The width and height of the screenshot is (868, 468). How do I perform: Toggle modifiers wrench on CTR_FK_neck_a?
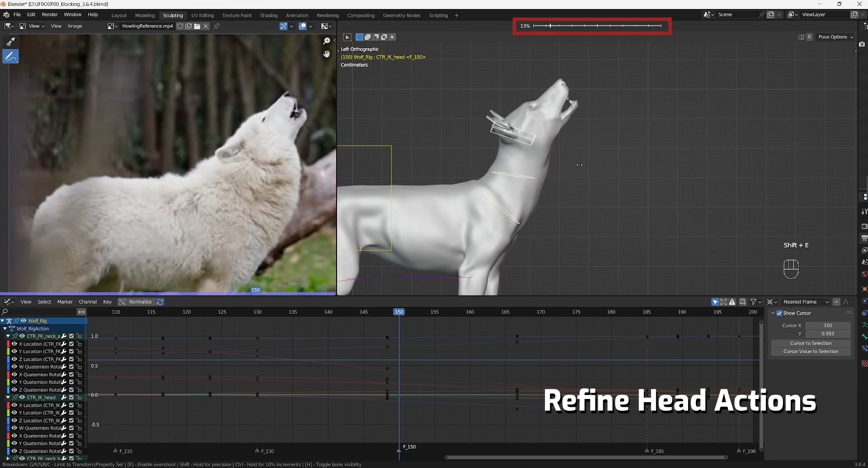click(64, 336)
